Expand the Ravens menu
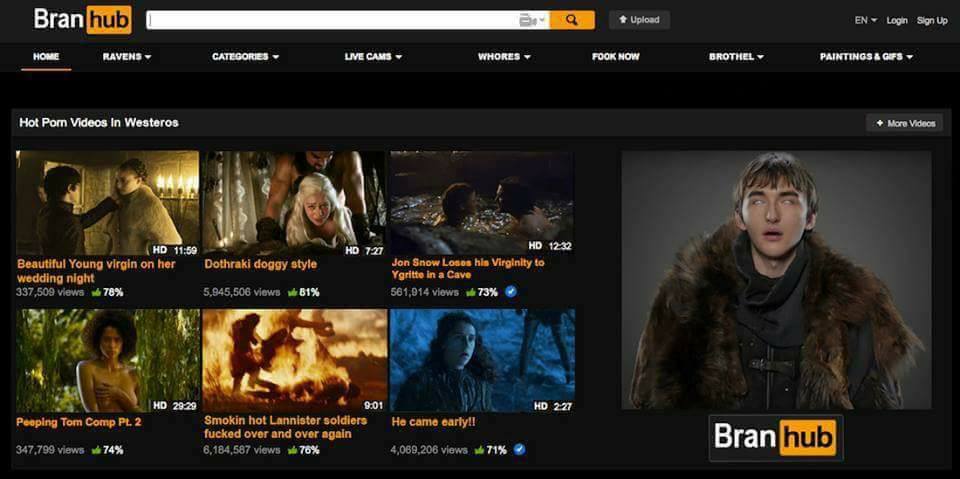This screenshot has width=960, height=479. coord(127,57)
